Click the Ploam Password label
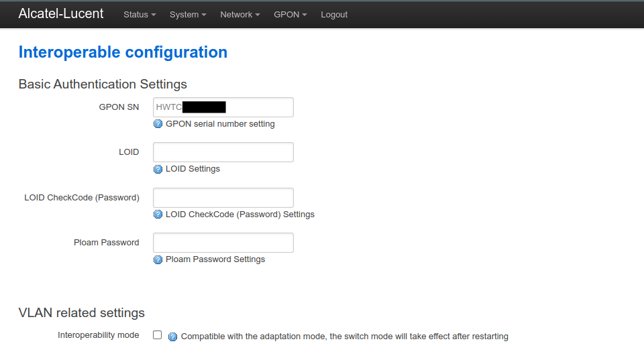The height and width of the screenshot is (362, 644). [107, 243]
